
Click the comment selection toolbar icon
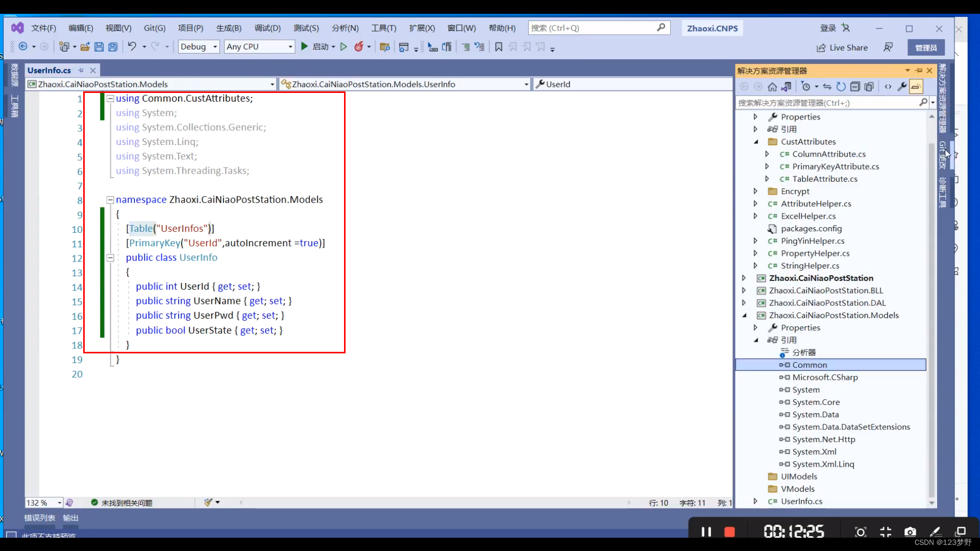465,46
